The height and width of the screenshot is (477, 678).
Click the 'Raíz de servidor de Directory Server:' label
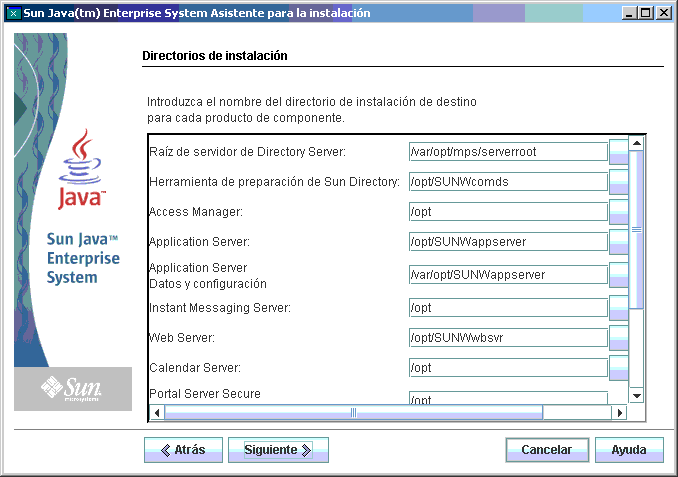click(247, 152)
